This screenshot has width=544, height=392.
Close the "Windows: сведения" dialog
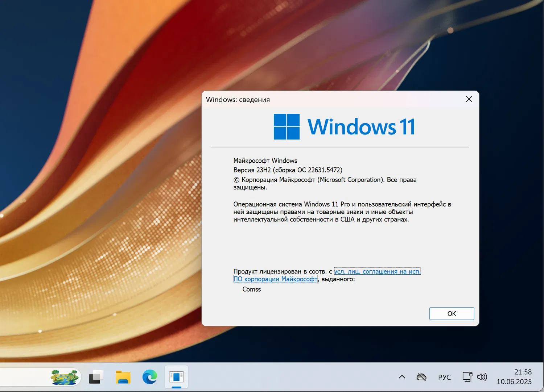tap(469, 99)
